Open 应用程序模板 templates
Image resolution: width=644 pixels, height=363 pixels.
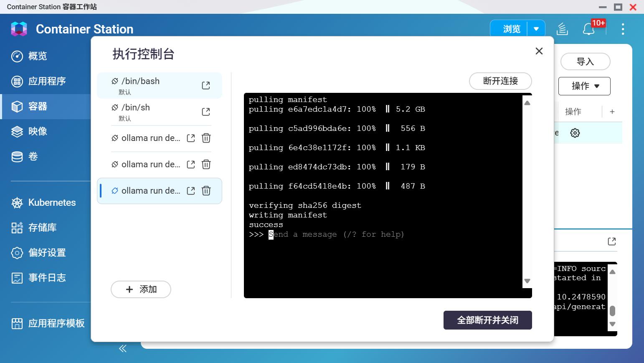[x=46, y=323]
